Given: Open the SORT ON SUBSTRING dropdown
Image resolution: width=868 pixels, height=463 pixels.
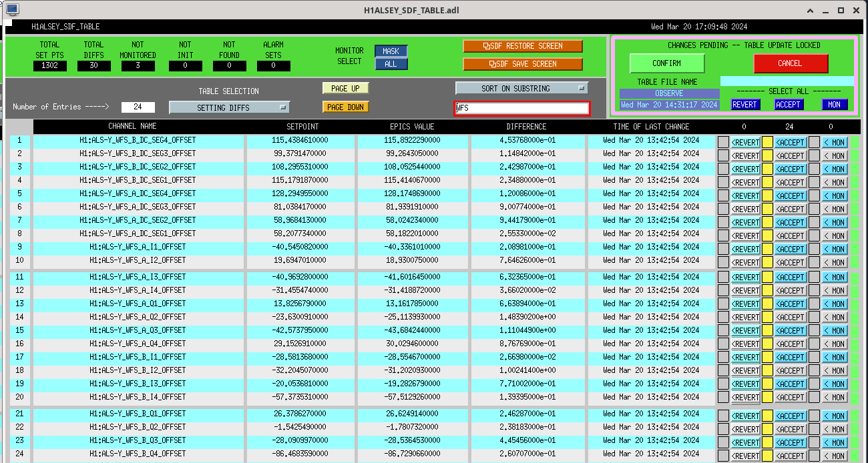Looking at the screenshot, I should tap(521, 88).
